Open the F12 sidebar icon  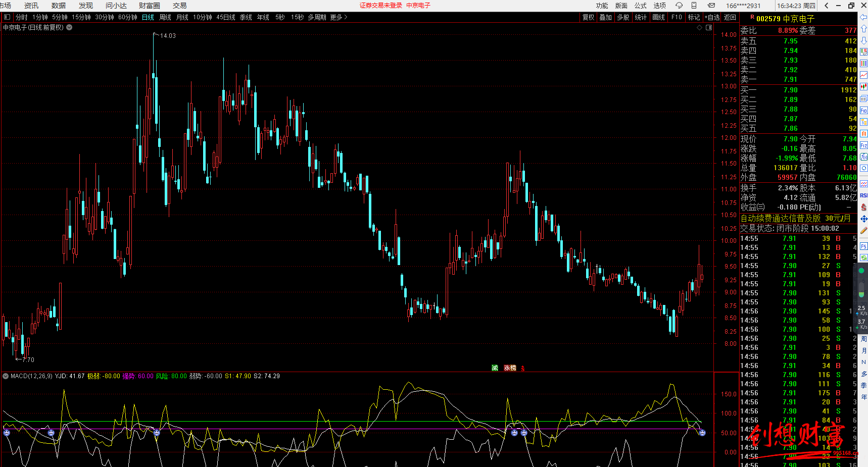pyautogui.click(x=863, y=145)
